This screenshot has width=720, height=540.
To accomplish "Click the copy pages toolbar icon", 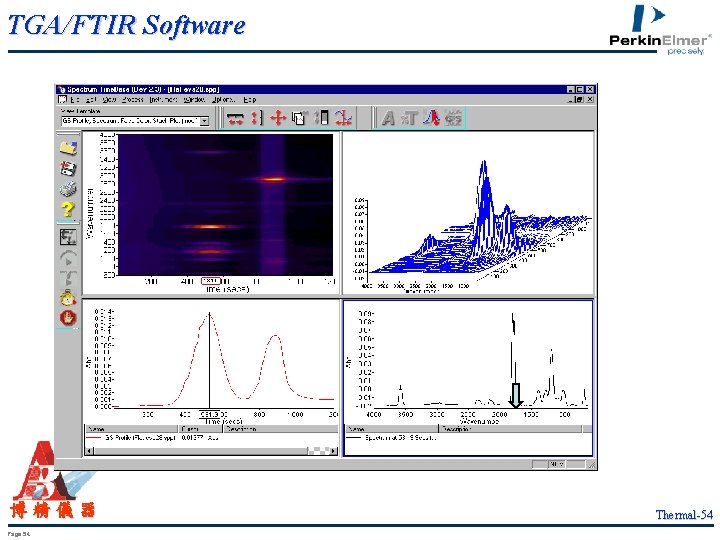I will (x=299, y=118).
